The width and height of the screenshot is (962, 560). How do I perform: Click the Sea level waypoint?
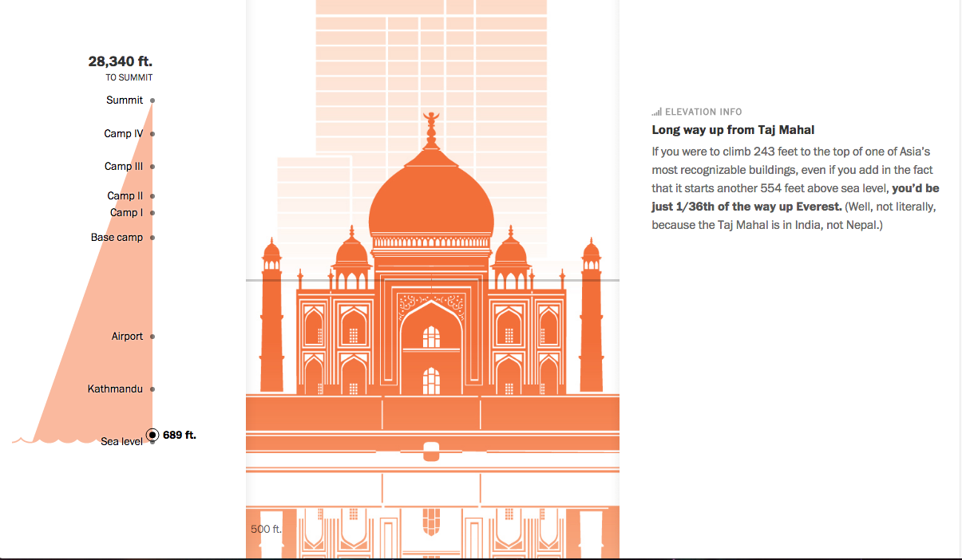(122, 442)
